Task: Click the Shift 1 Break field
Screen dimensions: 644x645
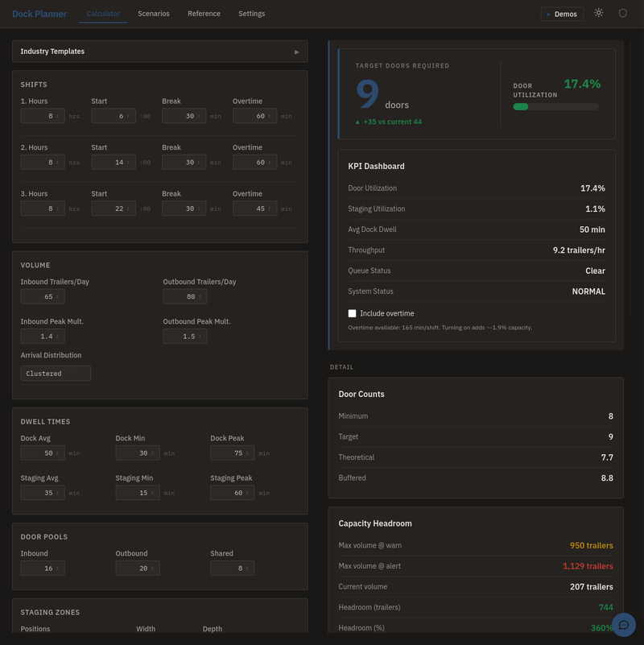Action: (184, 116)
